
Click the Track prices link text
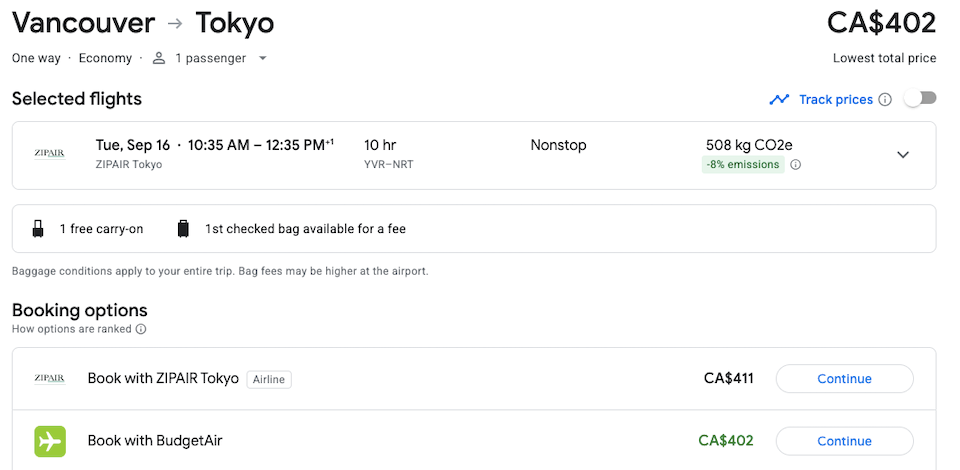coord(836,99)
